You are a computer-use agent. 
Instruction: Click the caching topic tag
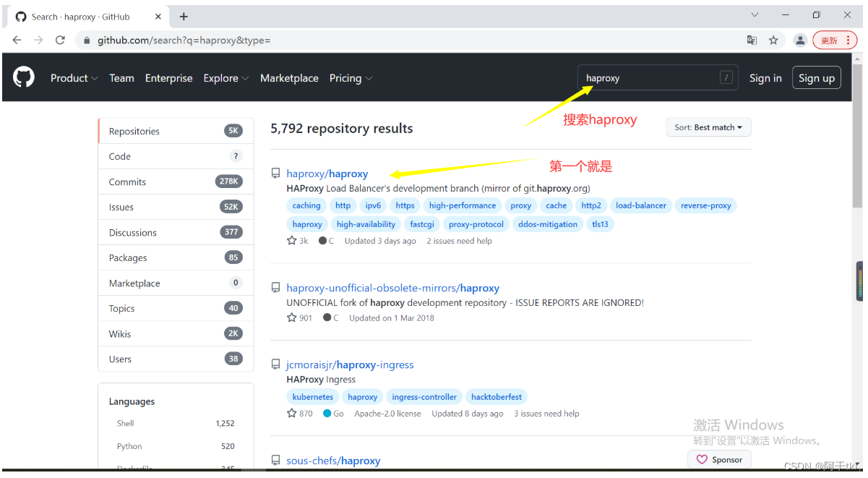click(306, 205)
